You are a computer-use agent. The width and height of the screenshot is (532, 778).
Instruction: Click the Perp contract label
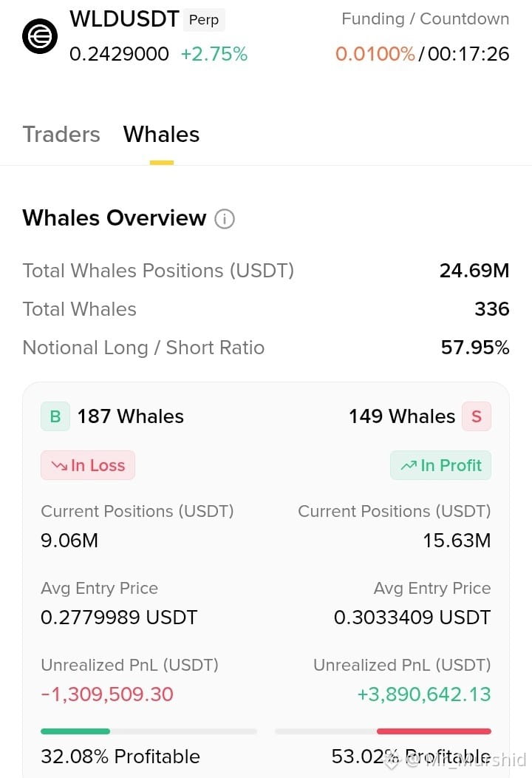click(x=204, y=20)
